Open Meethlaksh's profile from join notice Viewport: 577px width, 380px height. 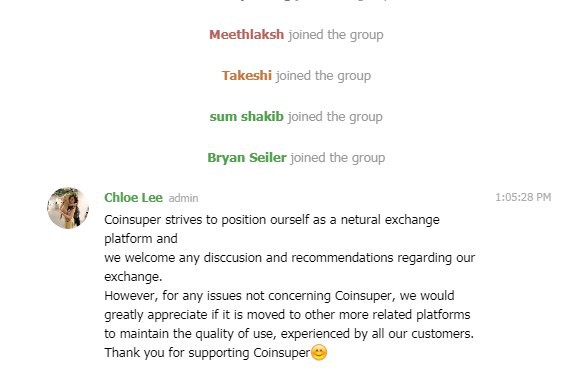point(247,35)
